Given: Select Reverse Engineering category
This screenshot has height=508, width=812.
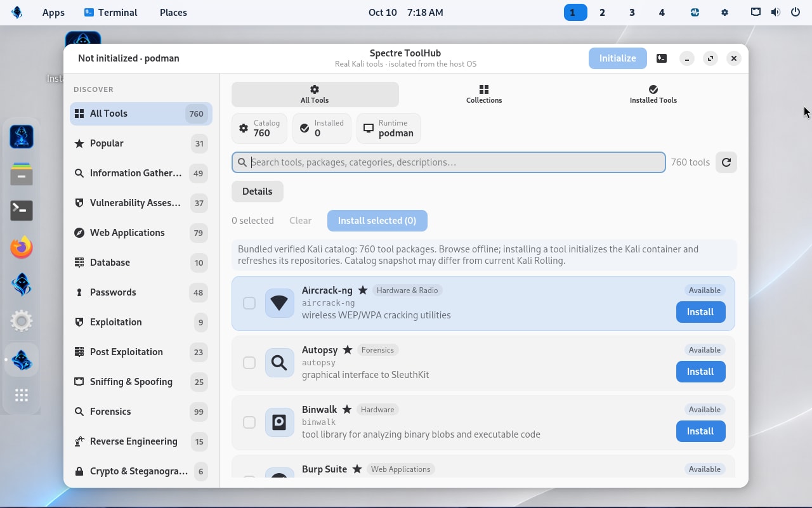Looking at the screenshot, I should pyautogui.click(x=141, y=441).
